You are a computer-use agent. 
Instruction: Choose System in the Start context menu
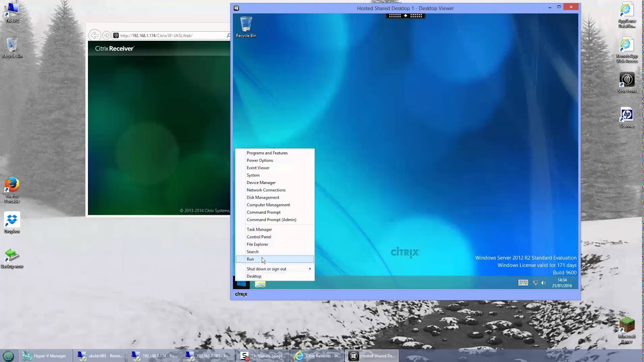tap(275, 175)
